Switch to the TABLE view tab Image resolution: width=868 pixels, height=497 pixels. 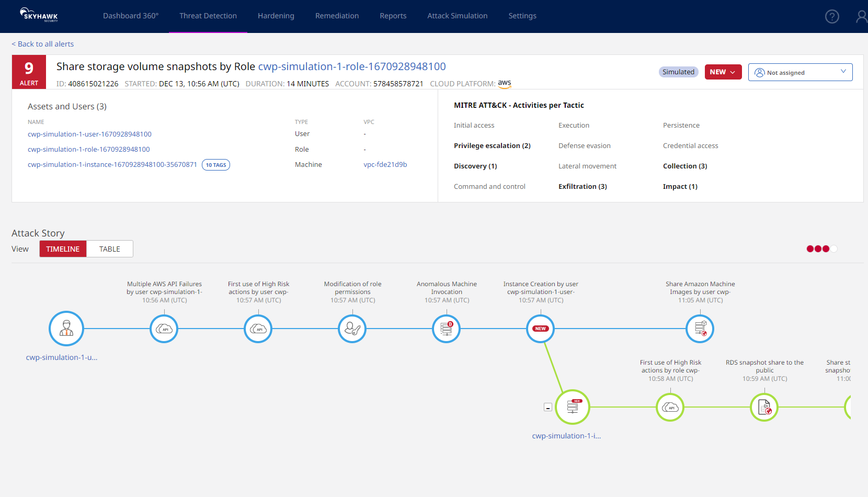point(109,249)
